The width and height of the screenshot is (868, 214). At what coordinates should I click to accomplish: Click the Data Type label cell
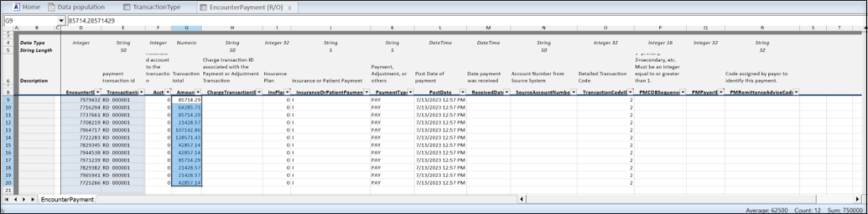(32, 43)
